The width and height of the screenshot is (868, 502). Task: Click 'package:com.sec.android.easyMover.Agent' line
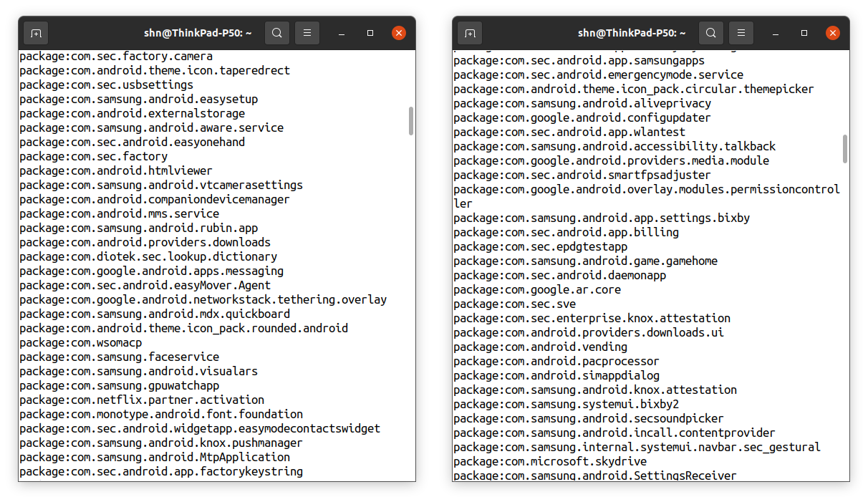[x=145, y=285]
